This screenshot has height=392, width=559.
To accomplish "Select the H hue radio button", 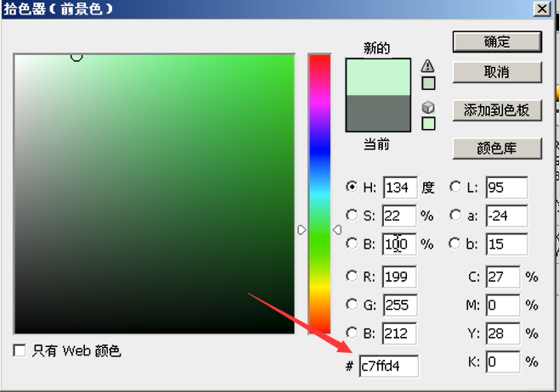I will [x=352, y=187].
